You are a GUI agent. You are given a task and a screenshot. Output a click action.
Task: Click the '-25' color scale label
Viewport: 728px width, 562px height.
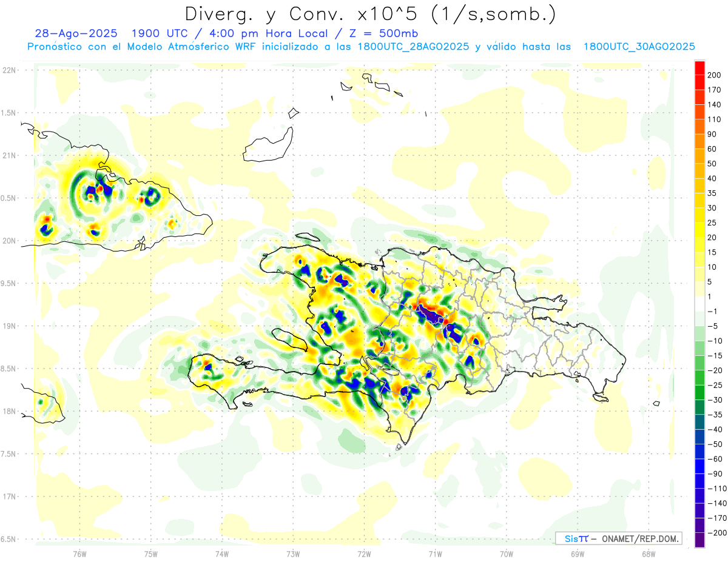click(714, 385)
